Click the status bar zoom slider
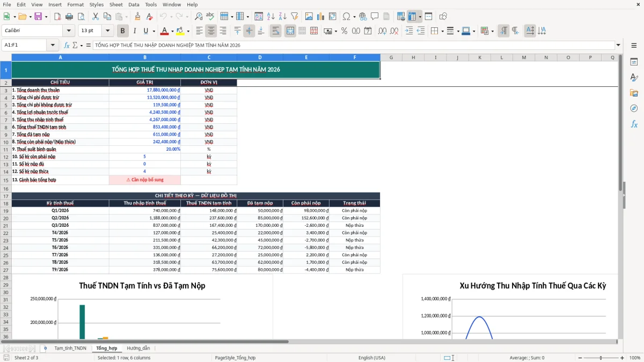This screenshot has width=644, height=362. (x=600, y=358)
